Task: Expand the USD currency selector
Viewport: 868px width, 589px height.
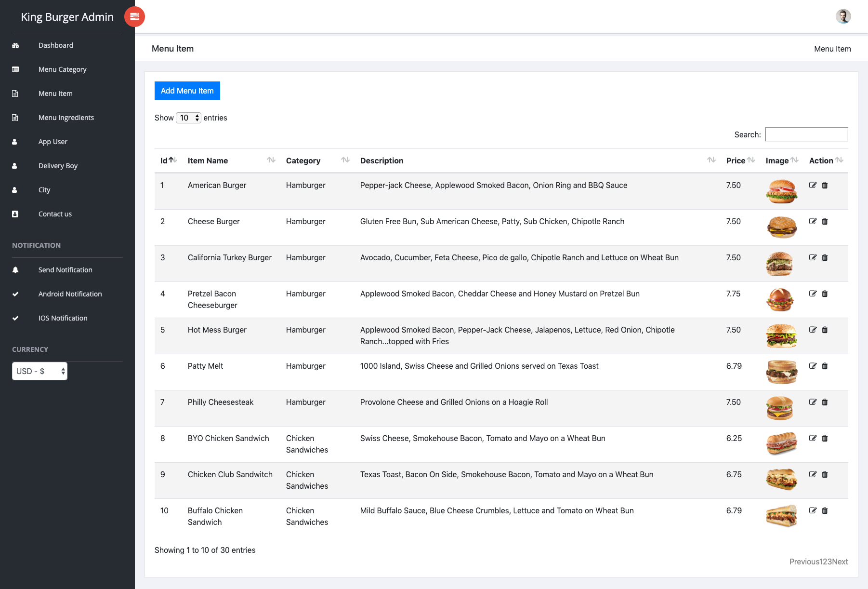Action: pyautogui.click(x=39, y=371)
